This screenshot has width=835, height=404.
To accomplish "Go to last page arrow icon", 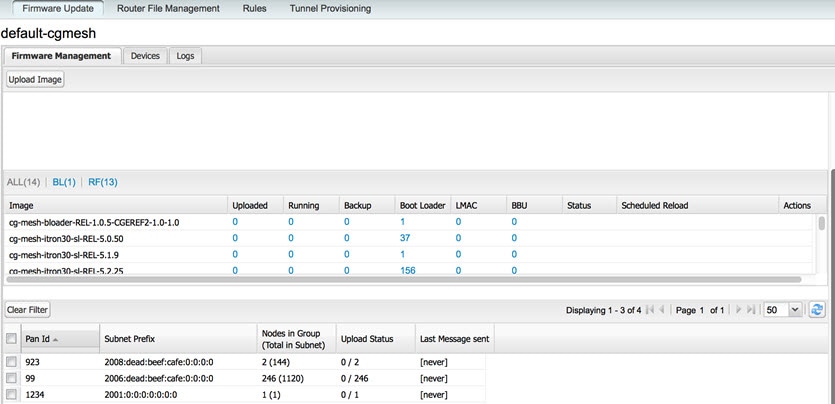I will [751, 310].
